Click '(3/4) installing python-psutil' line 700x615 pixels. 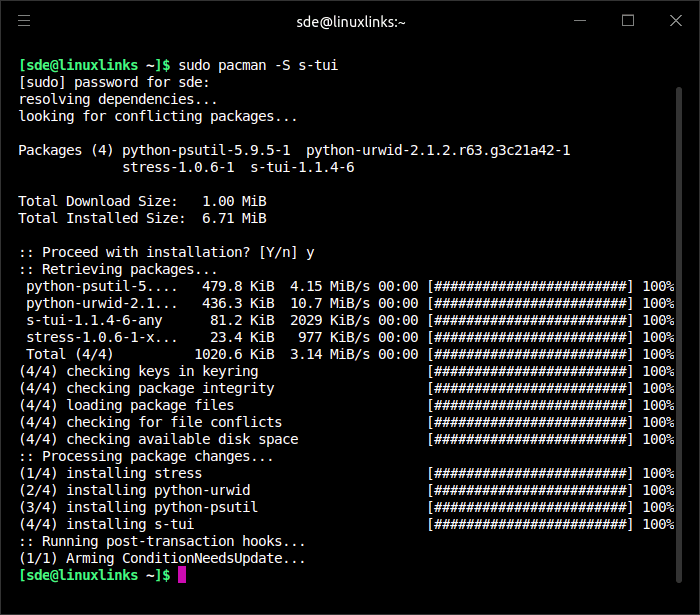click(138, 507)
